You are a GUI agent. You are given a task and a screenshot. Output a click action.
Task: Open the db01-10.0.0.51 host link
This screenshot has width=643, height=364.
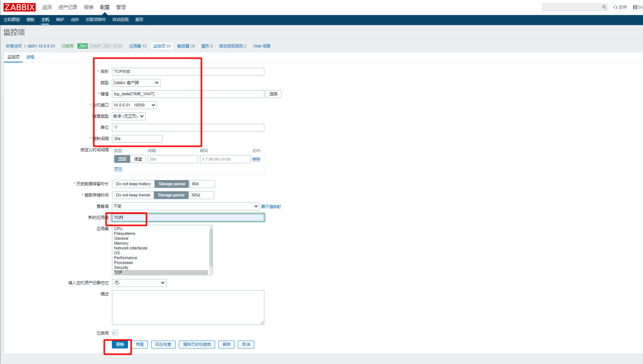(42, 46)
